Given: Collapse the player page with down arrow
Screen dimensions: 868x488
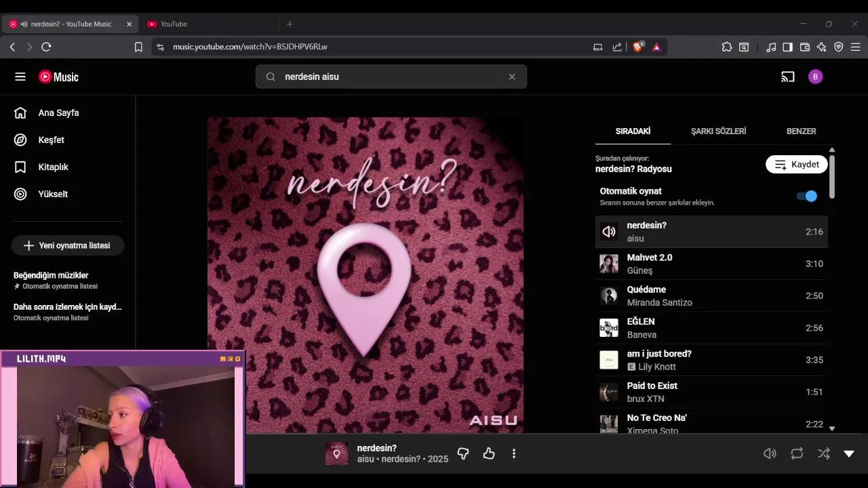Looking at the screenshot, I should point(849,453).
